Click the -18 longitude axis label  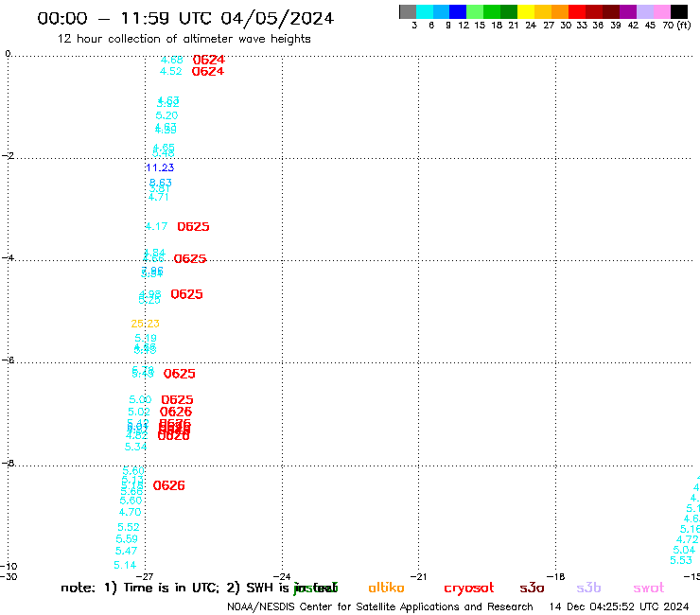pyautogui.click(x=556, y=576)
